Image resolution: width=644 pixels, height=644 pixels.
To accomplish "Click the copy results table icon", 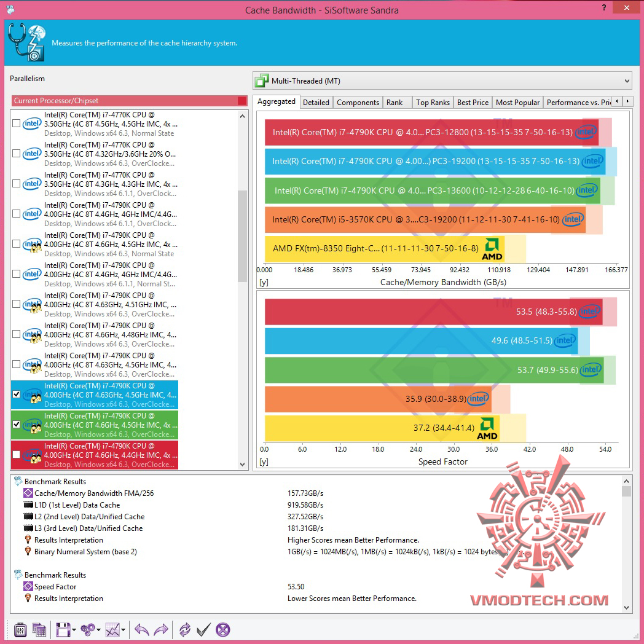I will (39, 629).
